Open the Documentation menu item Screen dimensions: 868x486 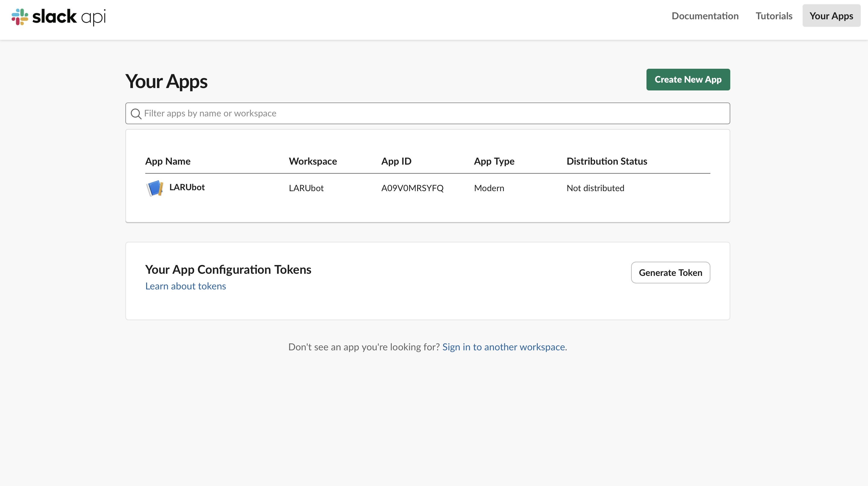tap(705, 16)
